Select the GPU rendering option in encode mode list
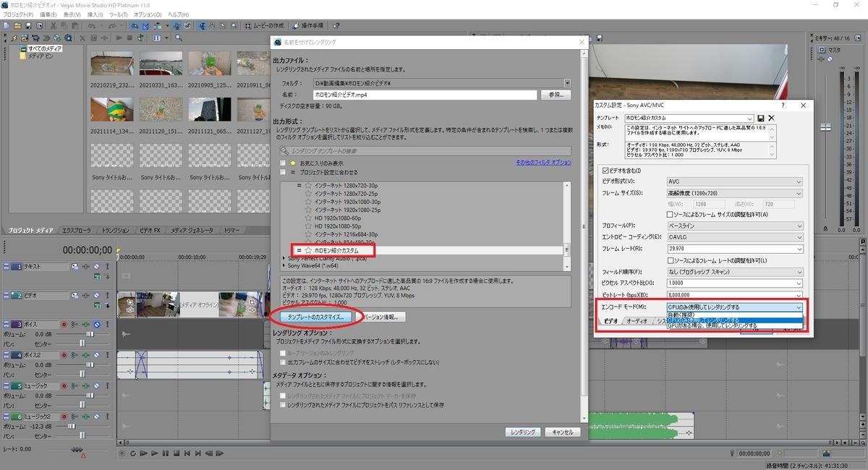 [734, 326]
